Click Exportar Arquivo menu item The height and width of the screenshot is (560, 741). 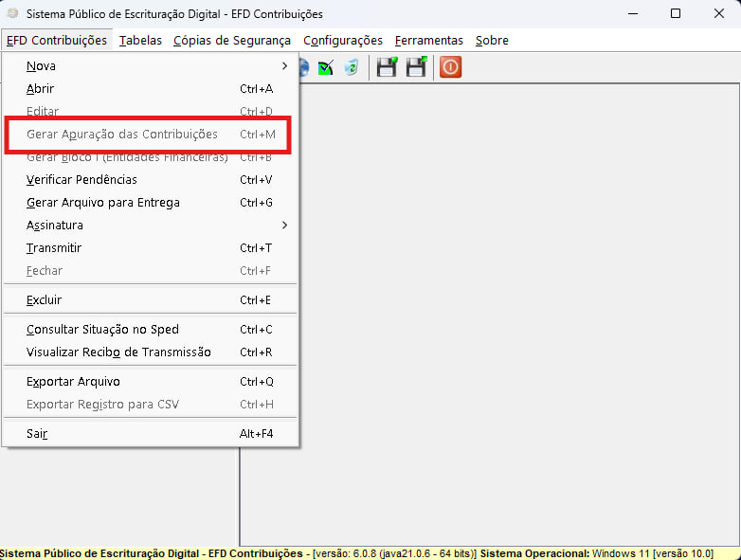click(73, 382)
